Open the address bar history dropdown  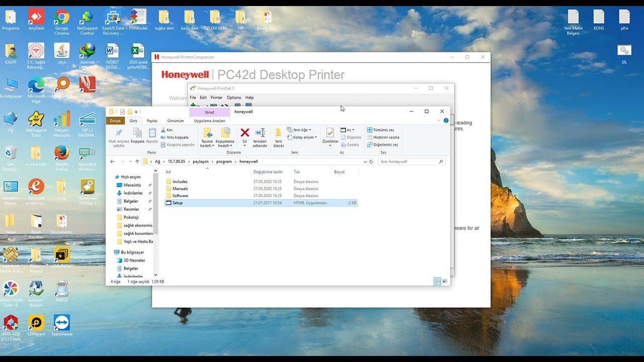pyautogui.click(x=365, y=161)
